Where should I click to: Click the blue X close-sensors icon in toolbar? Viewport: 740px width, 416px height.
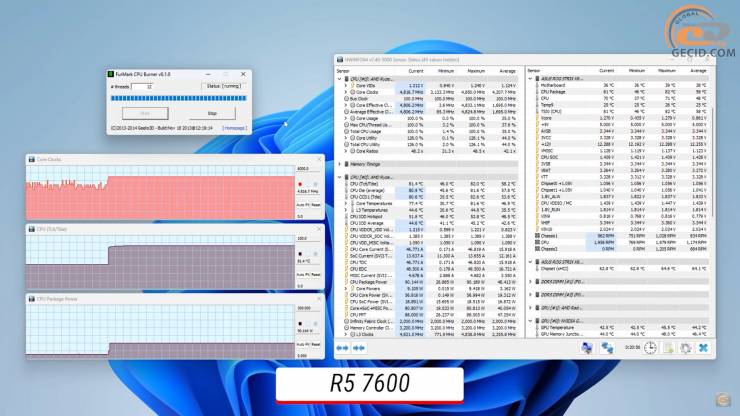[x=703, y=348]
